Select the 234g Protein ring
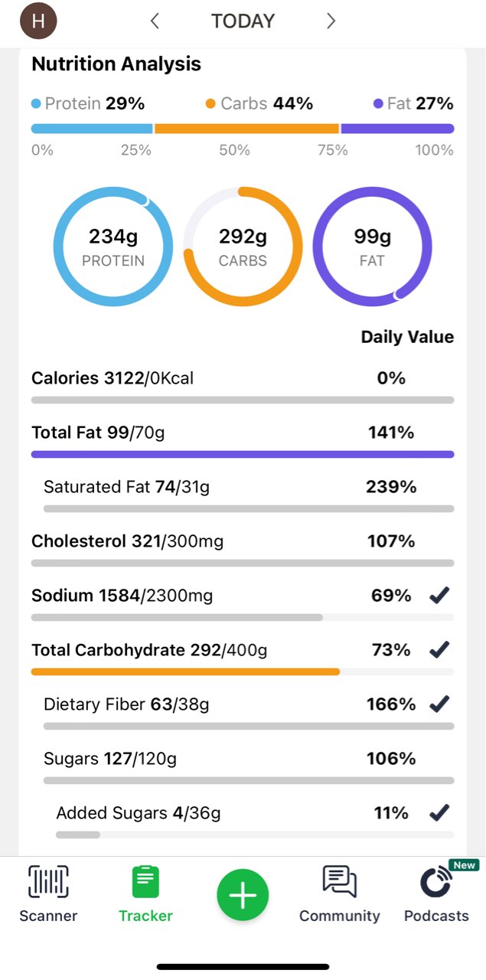This screenshot has height=980, width=486. tap(113, 247)
